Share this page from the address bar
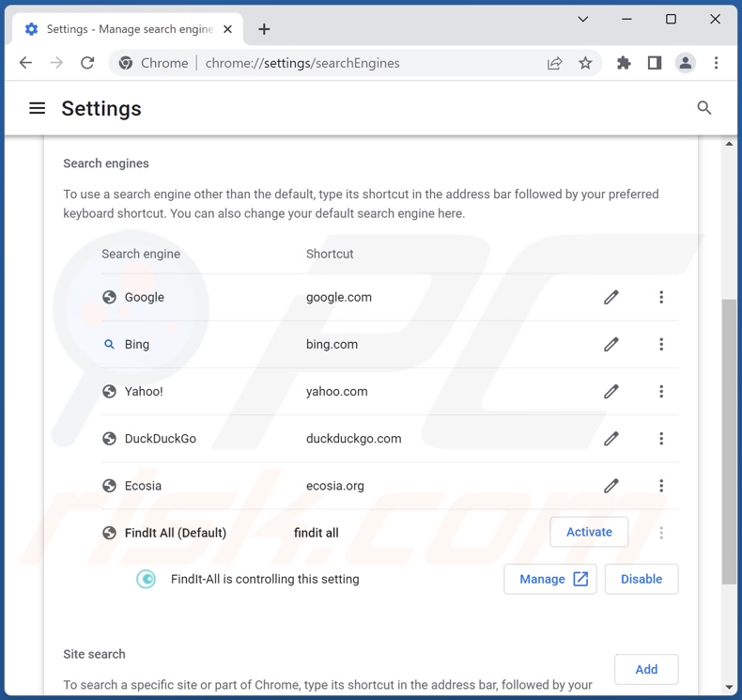The image size is (742, 700). click(x=554, y=63)
